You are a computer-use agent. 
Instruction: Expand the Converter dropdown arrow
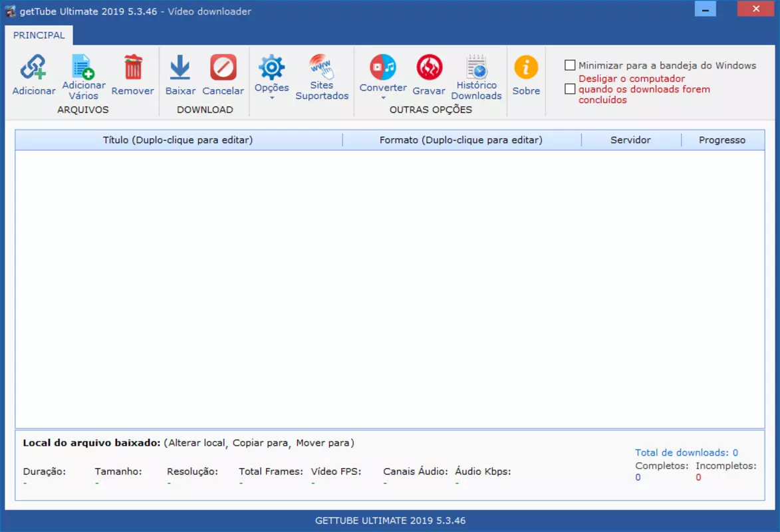pos(383,98)
